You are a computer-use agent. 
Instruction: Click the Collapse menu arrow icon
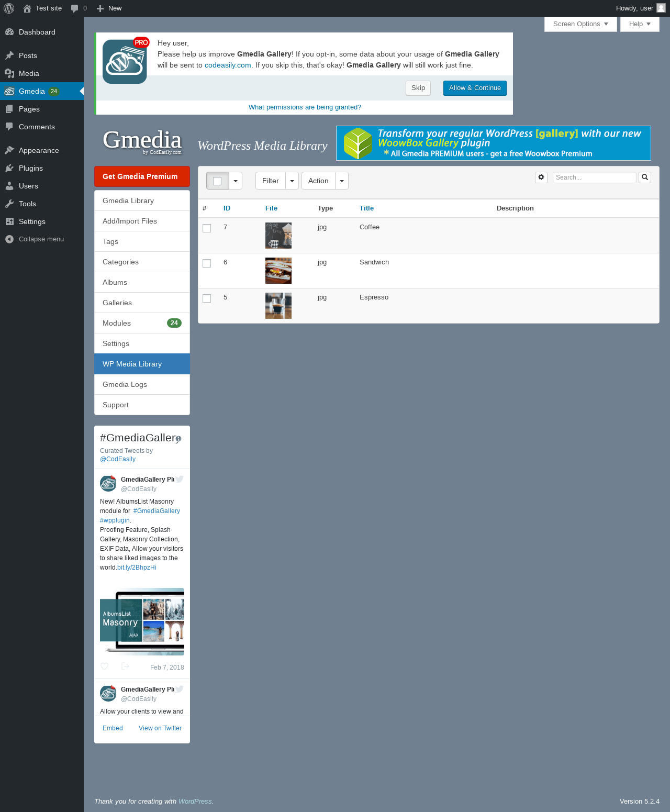click(9, 239)
